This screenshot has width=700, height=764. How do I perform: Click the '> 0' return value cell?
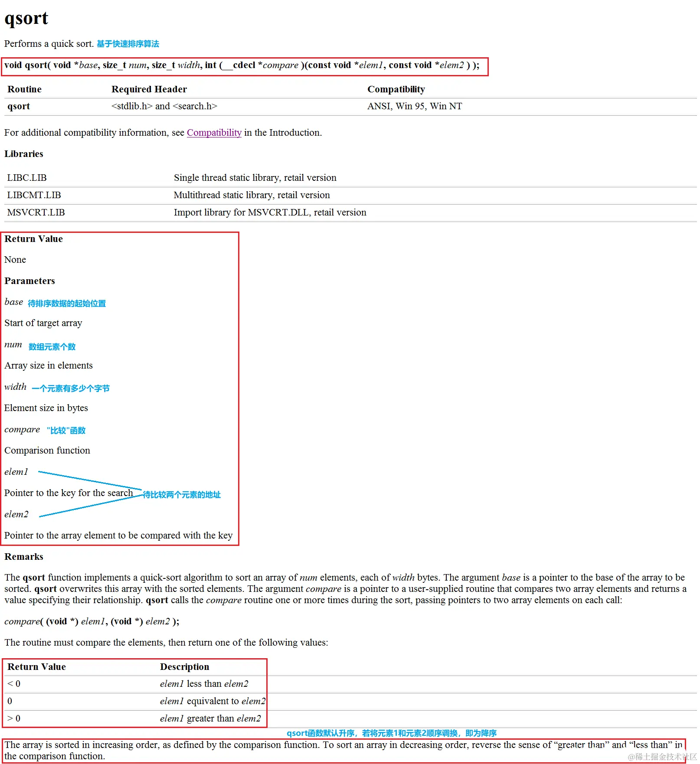[14, 718]
